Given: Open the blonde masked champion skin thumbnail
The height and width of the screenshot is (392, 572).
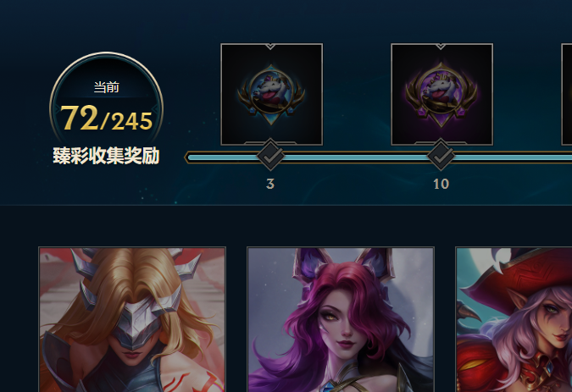Looking at the screenshot, I should coord(132,319).
